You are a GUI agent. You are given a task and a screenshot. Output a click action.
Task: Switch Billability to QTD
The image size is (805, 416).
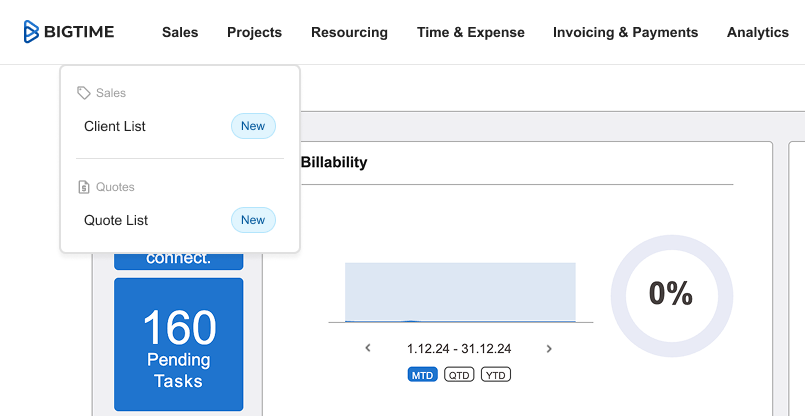pyautogui.click(x=459, y=375)
